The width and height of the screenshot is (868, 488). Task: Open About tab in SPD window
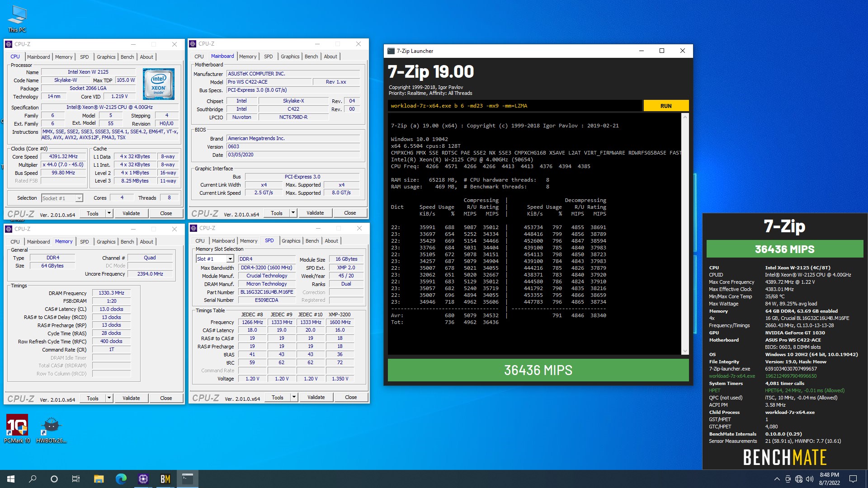331,241
